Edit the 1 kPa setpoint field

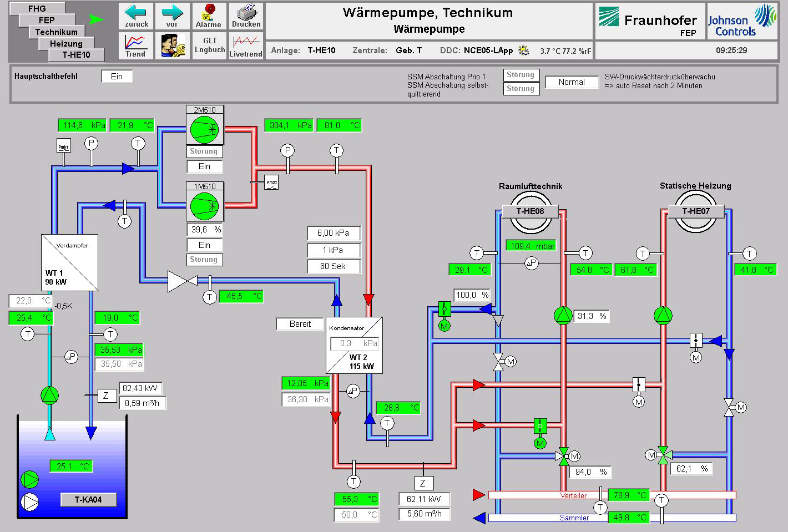pyautogui.click(x=334, y=250)
